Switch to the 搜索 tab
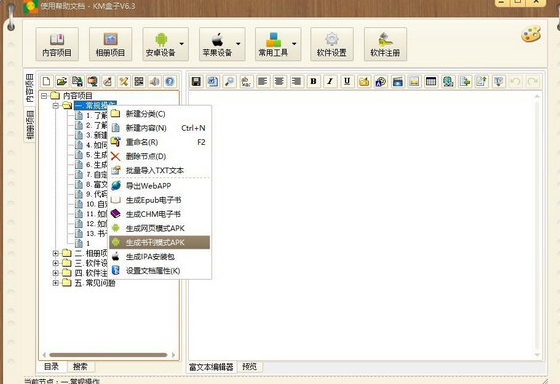Viewport: 560px width, 384px height. (80, 366)
